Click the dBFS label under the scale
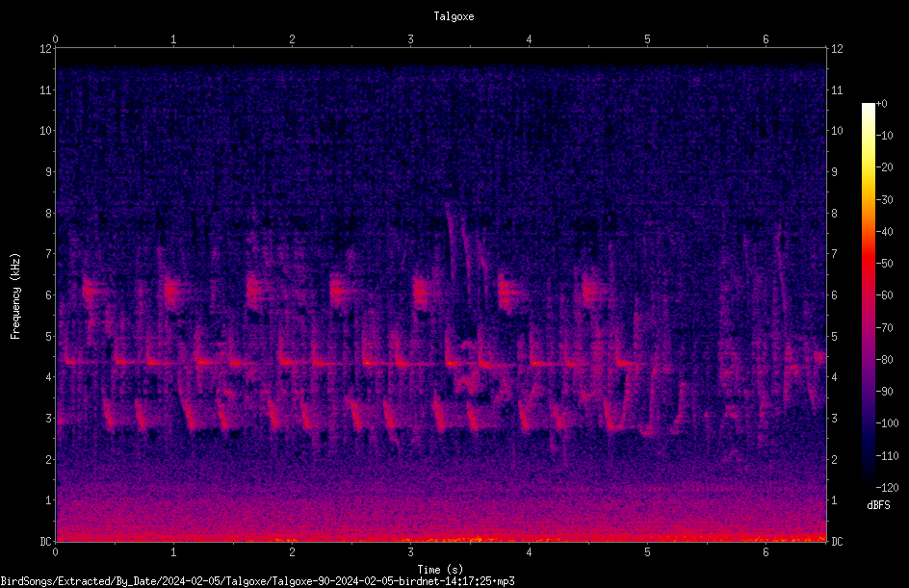Viewport: 909px width, 588px height. pyautogui.click(x=878, y=505)
